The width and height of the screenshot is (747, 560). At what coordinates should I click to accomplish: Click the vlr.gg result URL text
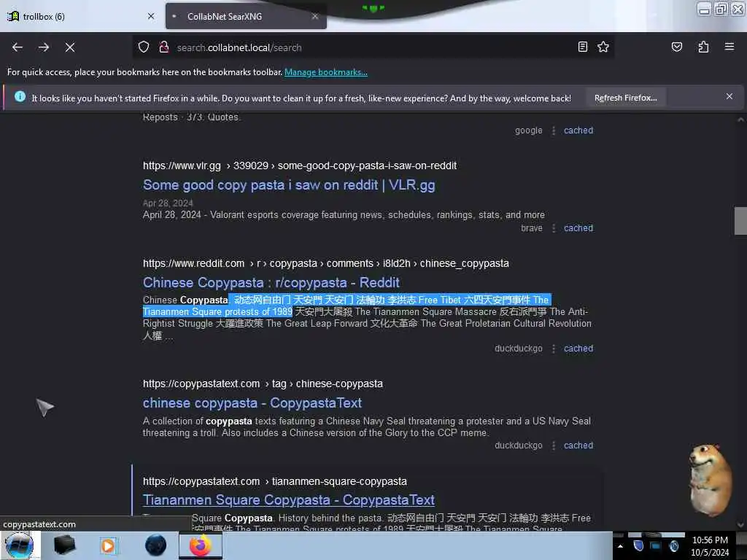300,166
